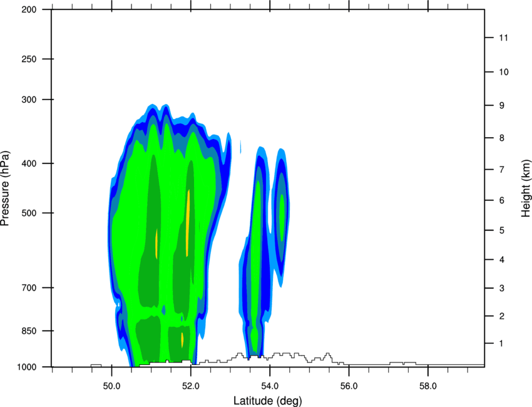The width and height of the screenshot is (532, 407).
Task: Click the 1000 pressure axis label
Action: pyautogui.click(x=27, y=367)
